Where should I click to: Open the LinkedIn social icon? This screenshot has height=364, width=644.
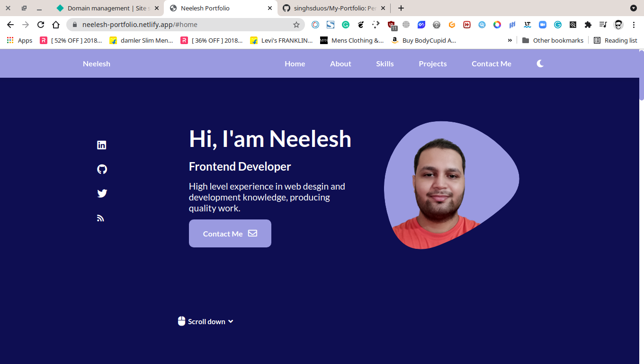click(101, 145)
